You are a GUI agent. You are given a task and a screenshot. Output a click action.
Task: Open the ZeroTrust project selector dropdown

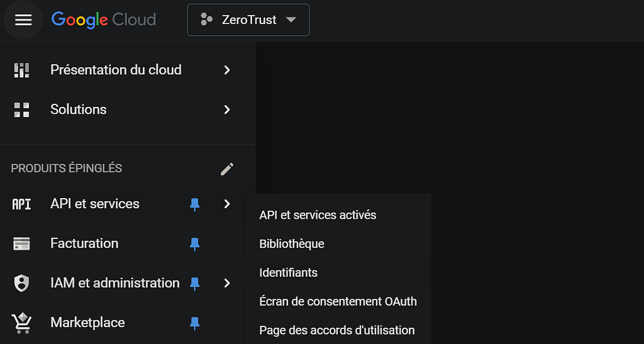click(248, 20)
